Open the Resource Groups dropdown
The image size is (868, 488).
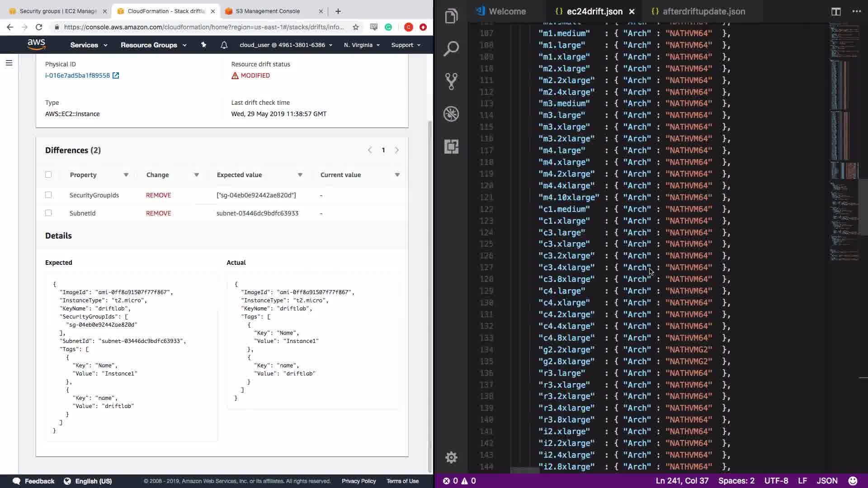(153, 45)
